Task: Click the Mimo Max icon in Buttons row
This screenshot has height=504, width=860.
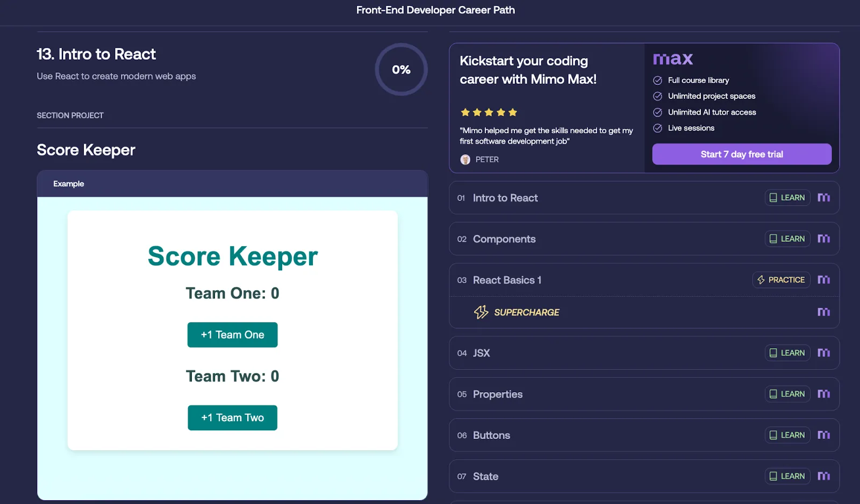Action: (x=823, y=435)
